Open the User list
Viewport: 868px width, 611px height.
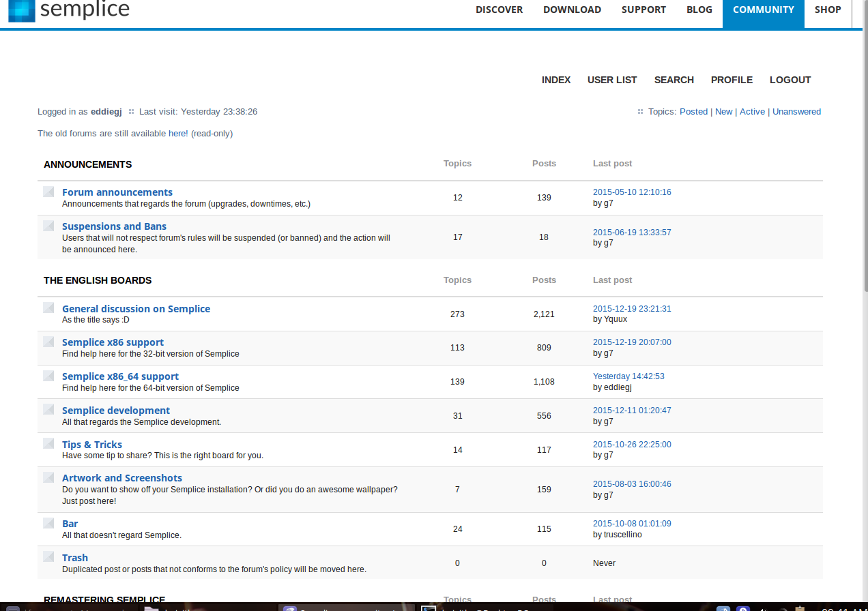tap(612, 80)
